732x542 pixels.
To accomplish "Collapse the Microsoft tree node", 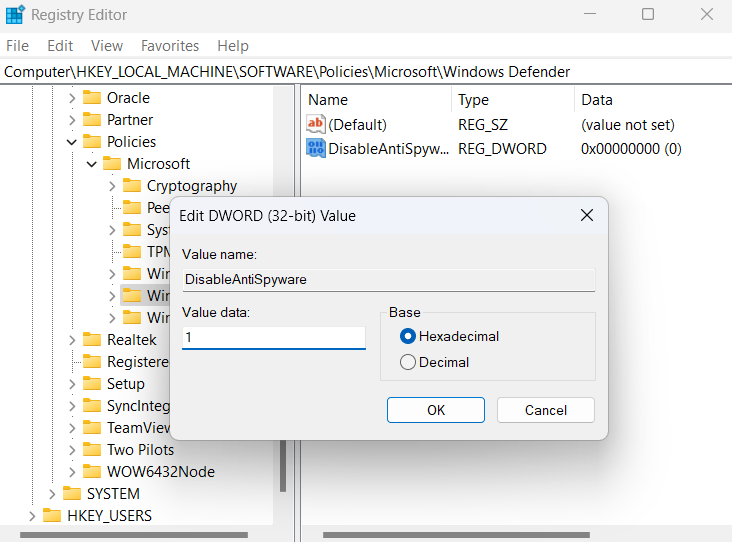I will pyautogui.click(x=92, y=164).
